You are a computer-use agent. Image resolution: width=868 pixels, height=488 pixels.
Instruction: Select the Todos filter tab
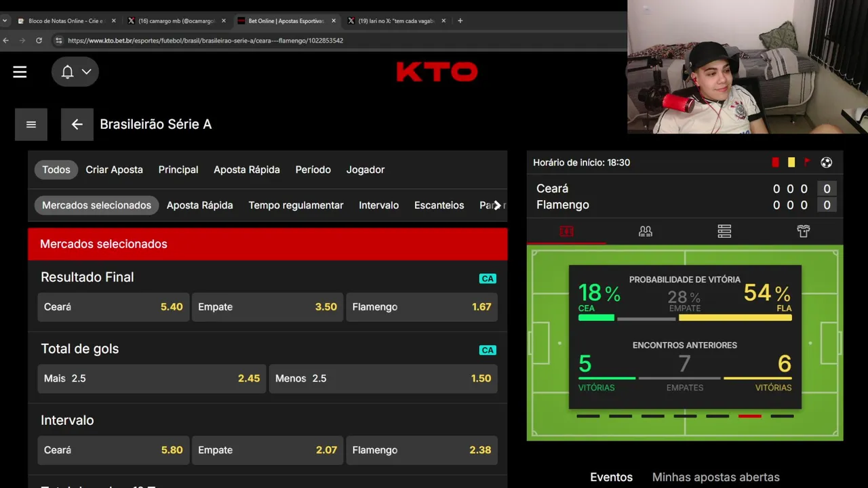56,169
